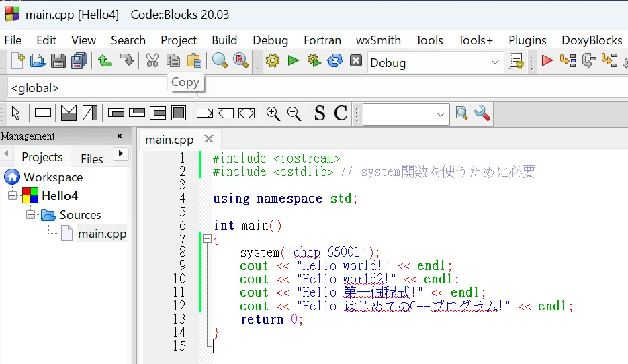The width and height of the screenshot is (628, 364).
Task: Open the Debug build target dropdown
Action: (x=495, y=62)
